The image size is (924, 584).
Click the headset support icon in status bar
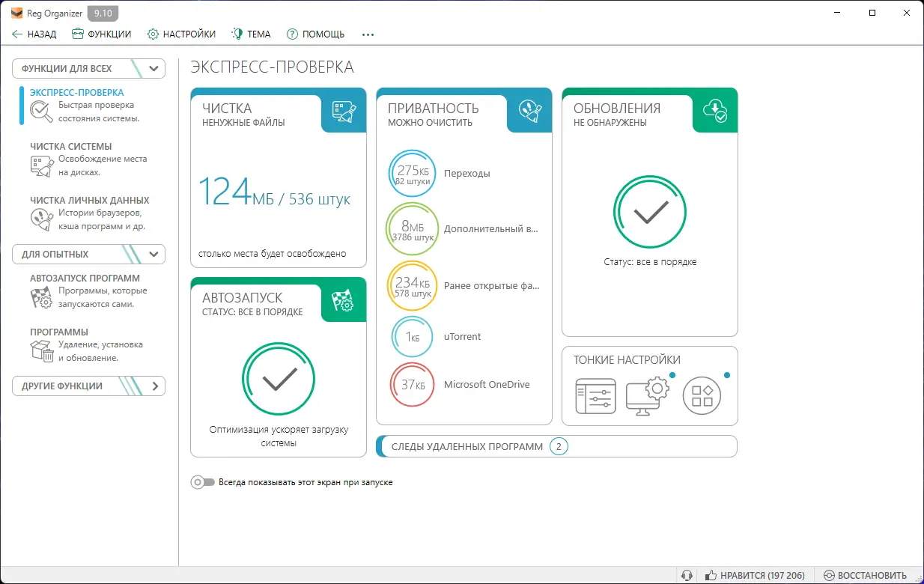point(687,576)
